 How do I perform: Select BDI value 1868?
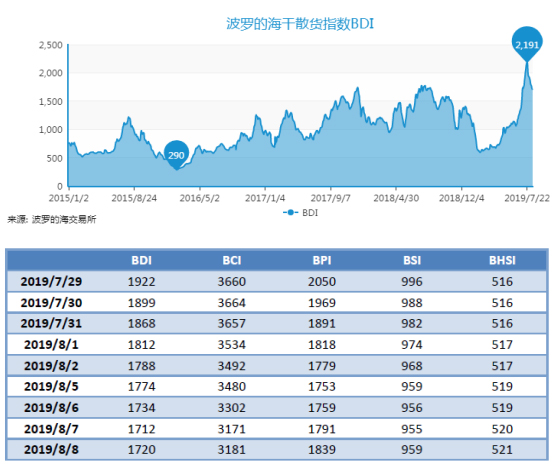[x=141, y=323]
